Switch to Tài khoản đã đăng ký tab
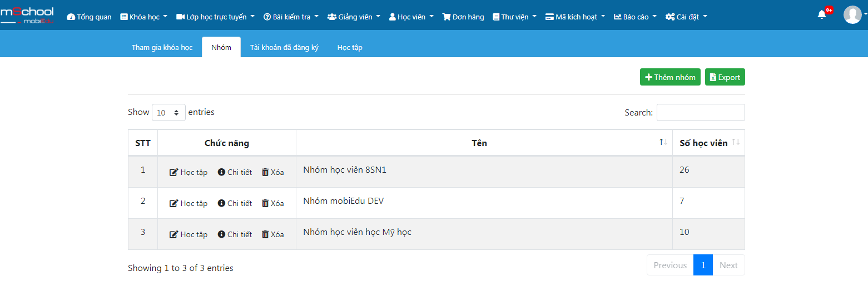The height and width of the screenshot is (291, 868). [284, 47]
